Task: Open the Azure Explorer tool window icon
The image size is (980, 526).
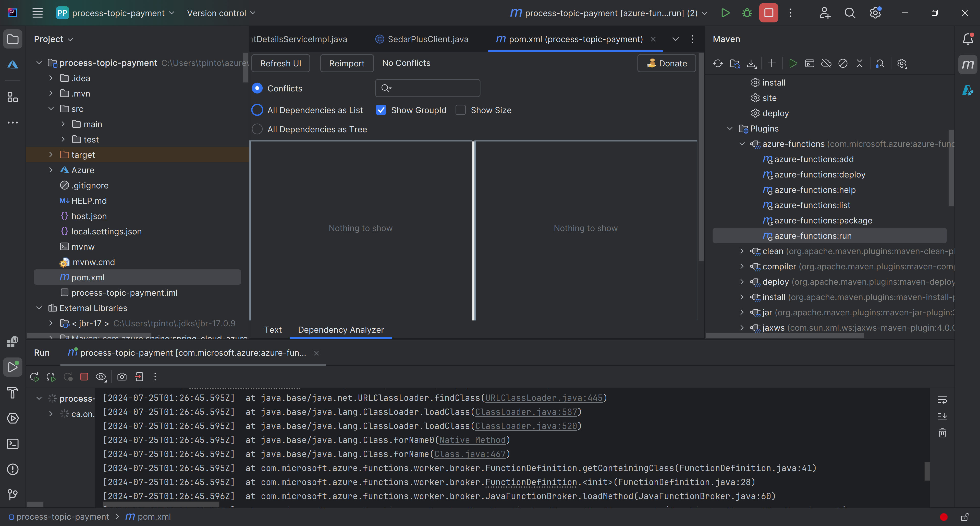Action: (x=13, y=65)
